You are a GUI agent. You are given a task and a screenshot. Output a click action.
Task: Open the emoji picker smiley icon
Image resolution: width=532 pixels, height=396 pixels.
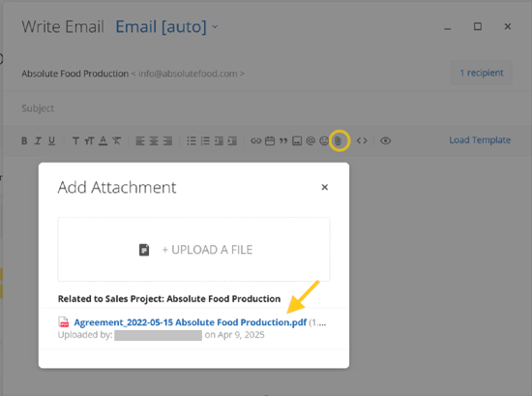click(324, 140)
